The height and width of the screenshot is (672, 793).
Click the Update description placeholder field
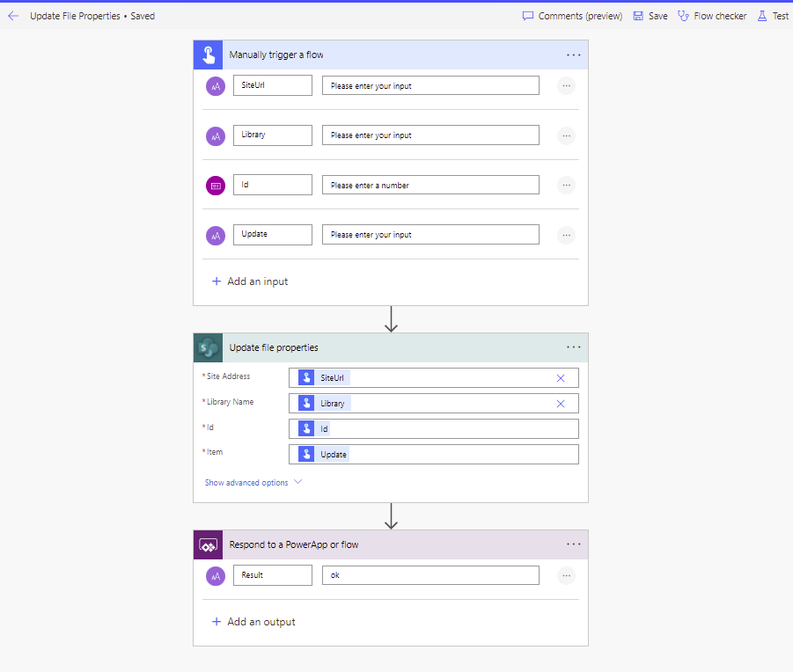(x=430, y=235)
